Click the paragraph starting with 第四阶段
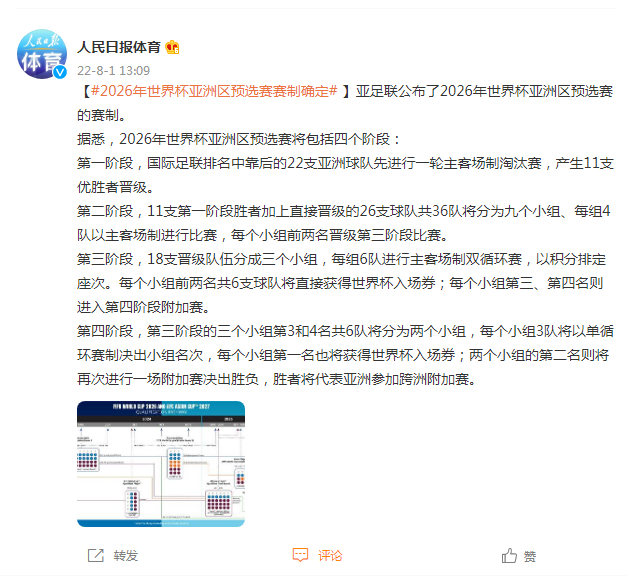627x577 pixels. tap(345, 355)
